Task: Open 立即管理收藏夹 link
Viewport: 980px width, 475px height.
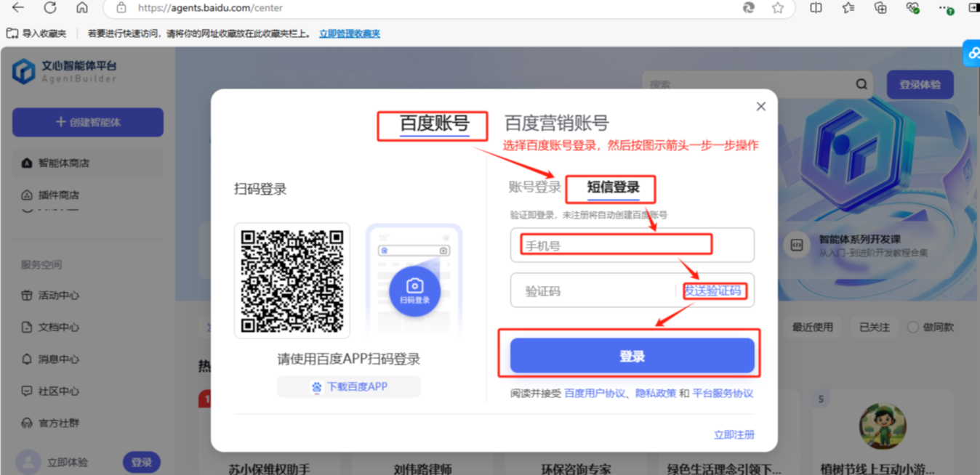Action: (x=350, y=33)
